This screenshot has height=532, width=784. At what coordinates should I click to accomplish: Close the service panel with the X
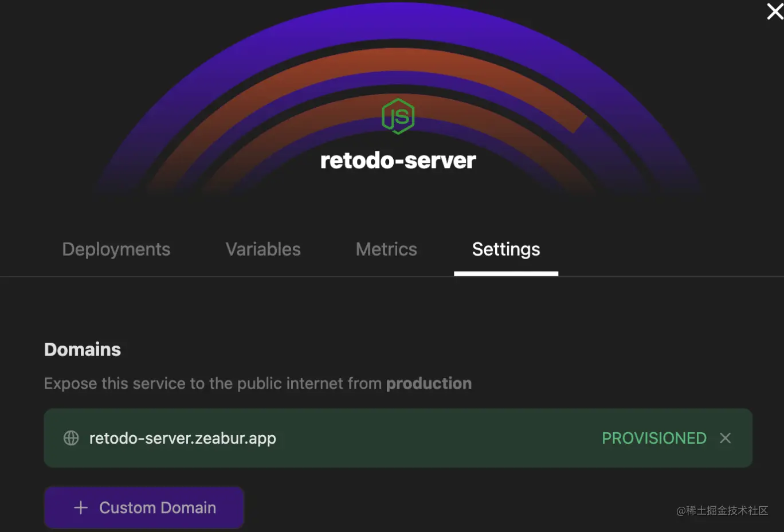click(x=775, y=11)
